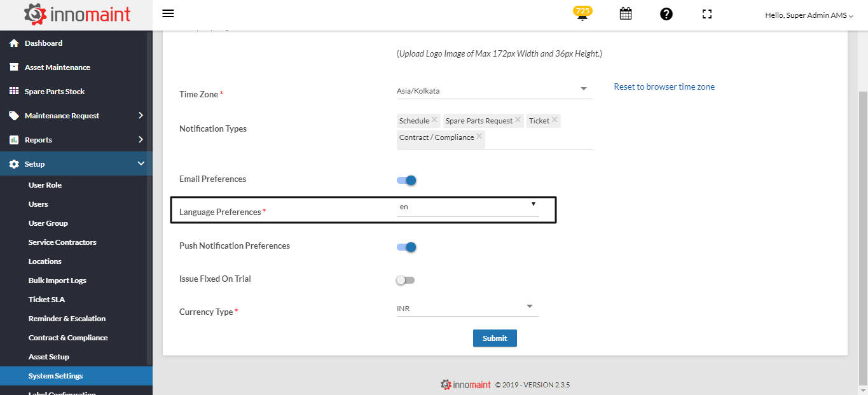Remove the Schedule notification type tag
Screen dimensions: 868x395
435,120
